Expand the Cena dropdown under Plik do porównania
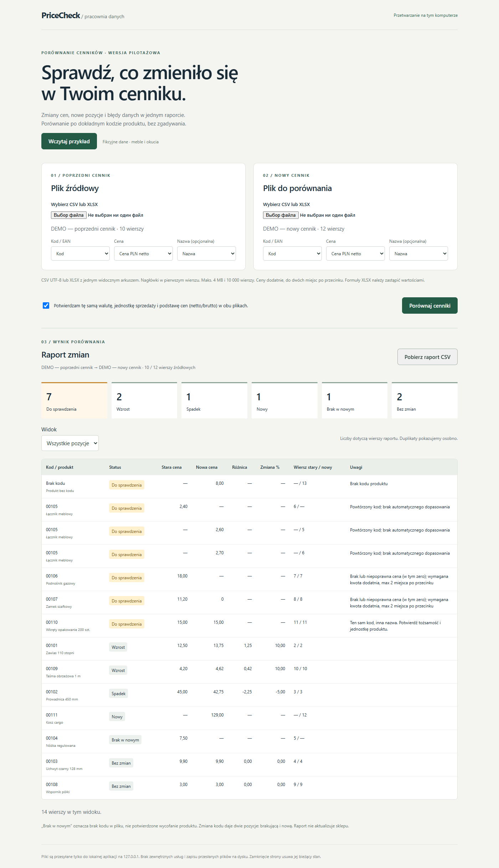The width and height of the screenshot is (499, 868). [355, 253]
